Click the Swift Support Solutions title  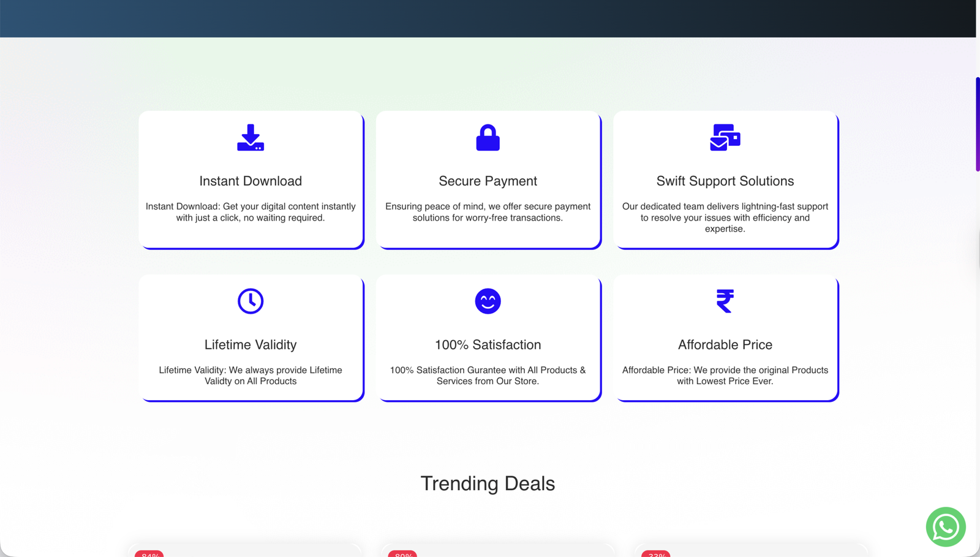pyautogui.click(x=725, y=181)
